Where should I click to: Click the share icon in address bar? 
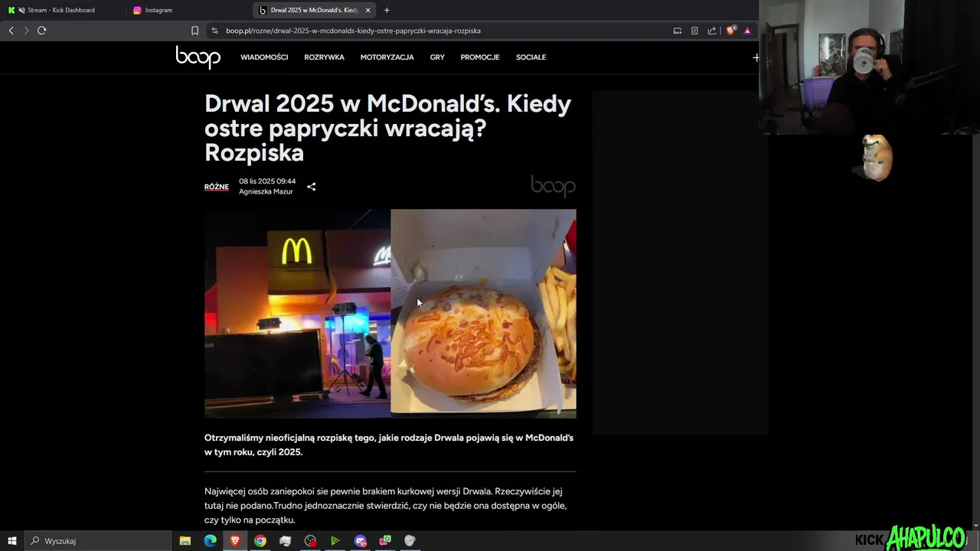712,31
